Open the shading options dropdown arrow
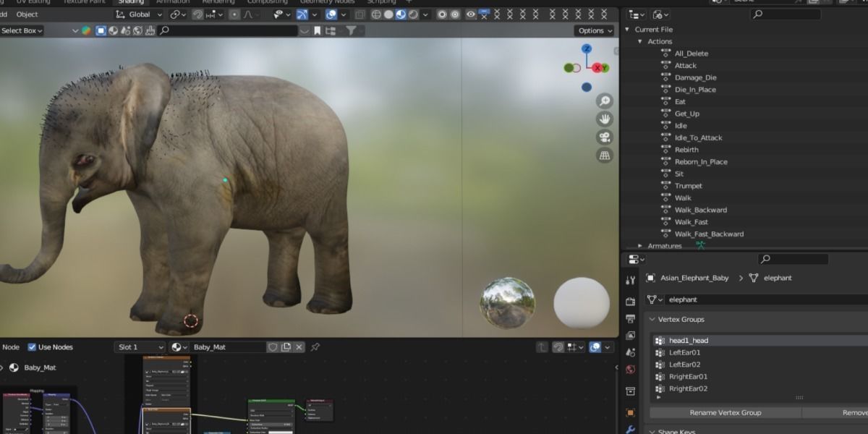The height and width of the screenshot is (434, 868). [425, 14]
